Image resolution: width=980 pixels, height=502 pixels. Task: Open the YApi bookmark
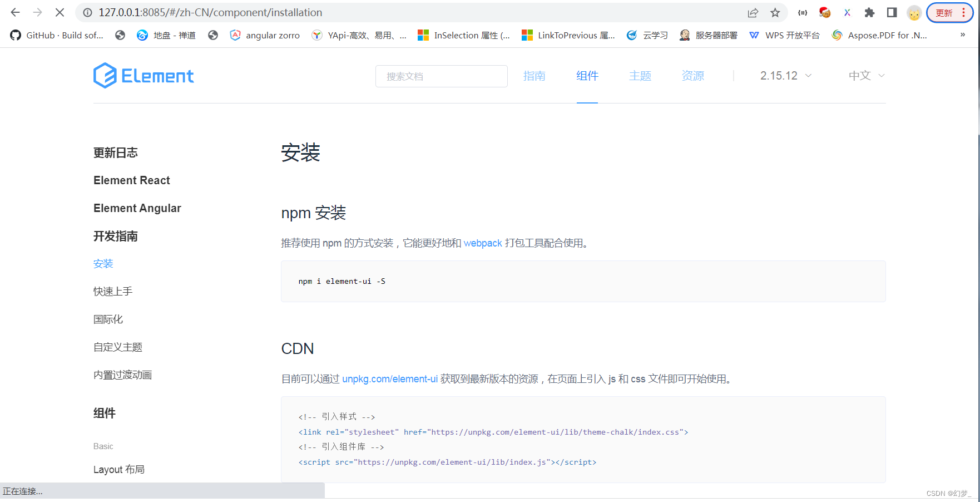pos(359,35)
